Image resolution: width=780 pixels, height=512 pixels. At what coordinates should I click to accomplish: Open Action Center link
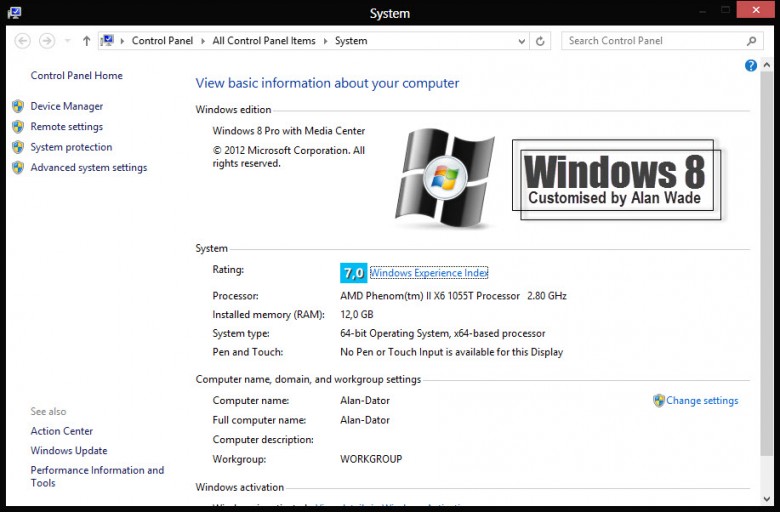click(62, 431)
